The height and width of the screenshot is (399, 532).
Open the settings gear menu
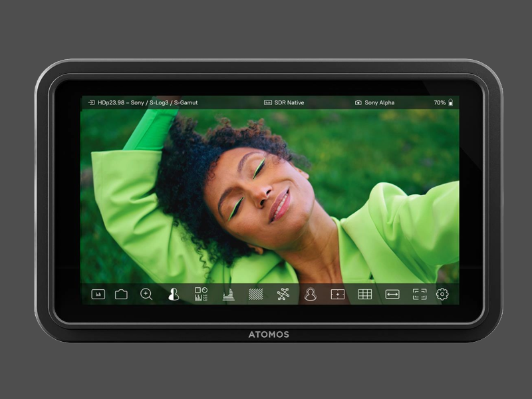[442, 294]
